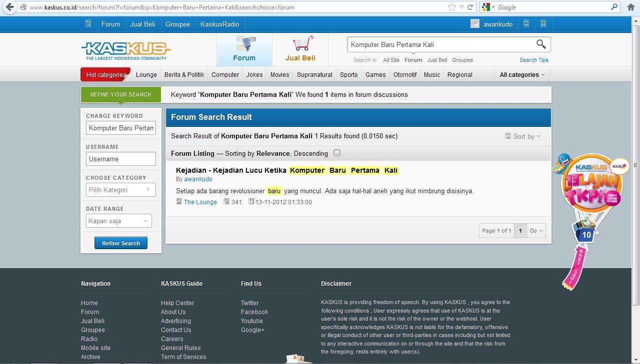Expand the All categories dropdown

[522, 75]
